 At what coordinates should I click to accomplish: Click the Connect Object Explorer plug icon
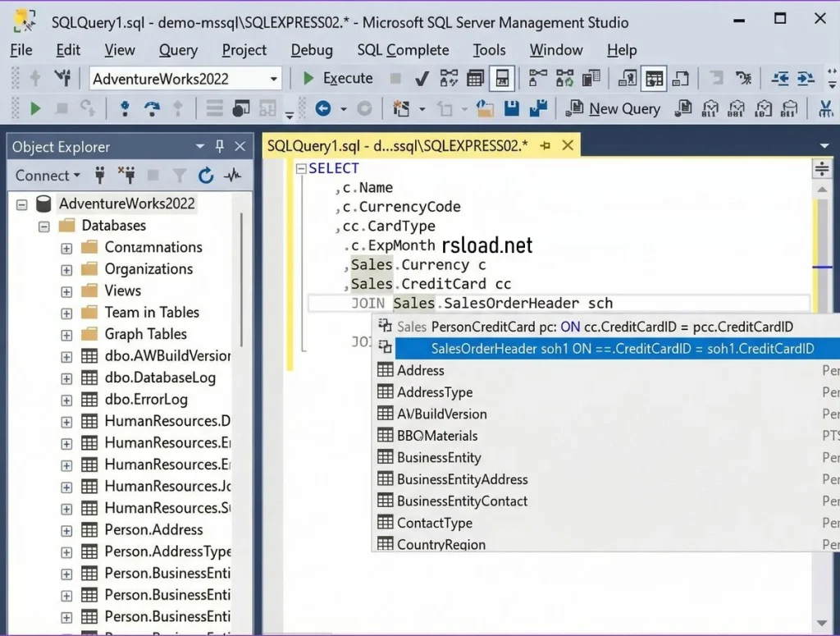(100, 175)
